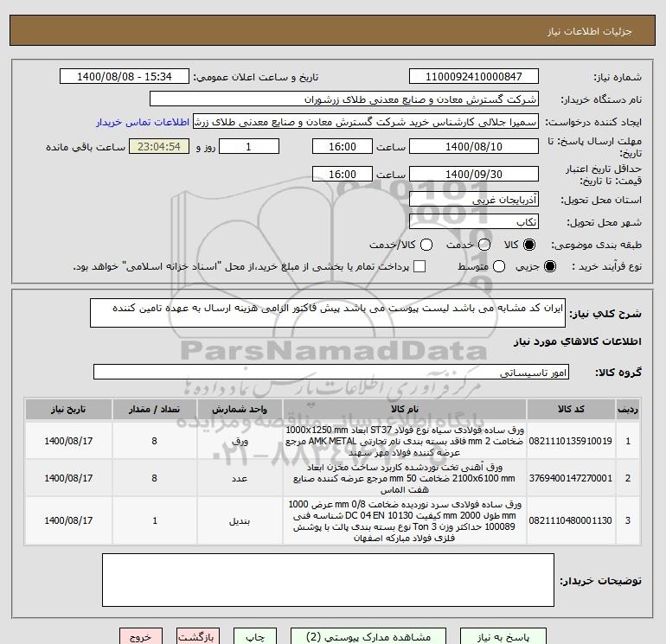Click product code 0821110480001130

point(571,520)
